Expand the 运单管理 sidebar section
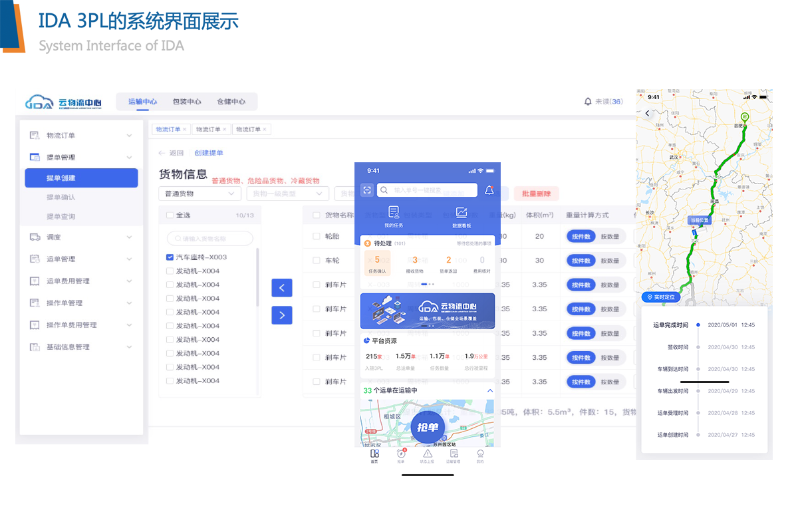The height and width of the screenshot is (532, 798). pos(81,259)
